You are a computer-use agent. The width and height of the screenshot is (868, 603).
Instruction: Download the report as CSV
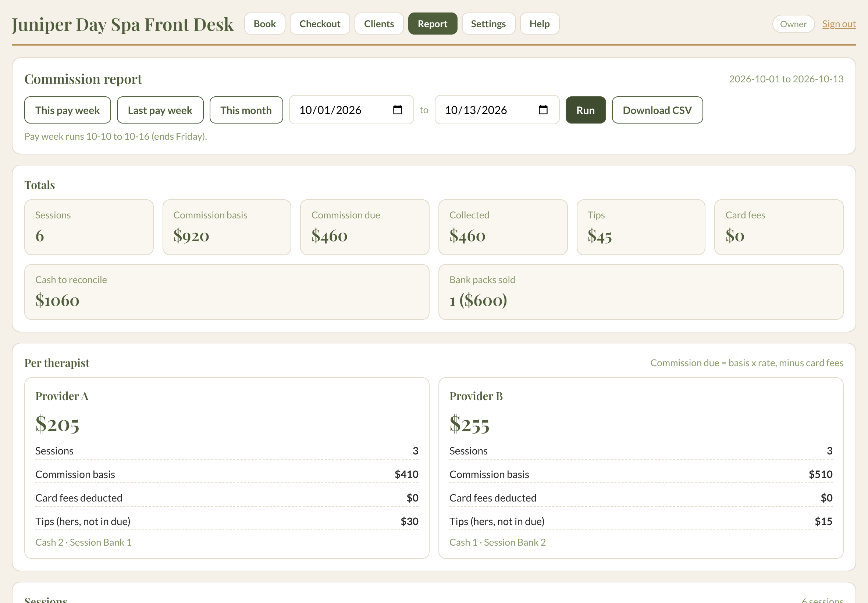click(657, 110)
